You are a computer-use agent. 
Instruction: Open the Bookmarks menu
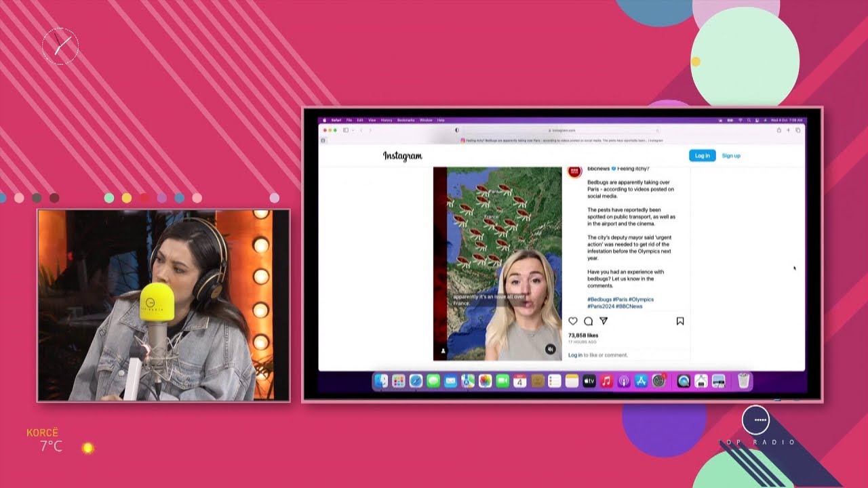tap(406, 120)
